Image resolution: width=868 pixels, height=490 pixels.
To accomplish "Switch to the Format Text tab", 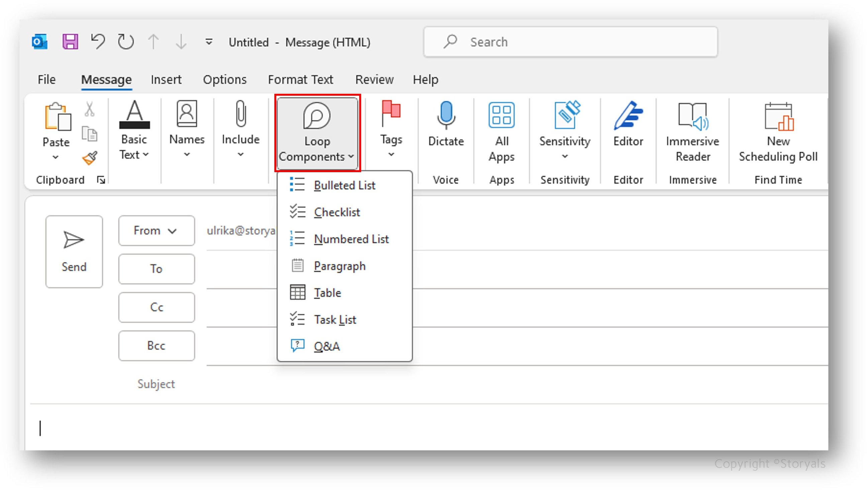I will click(300, 80).
